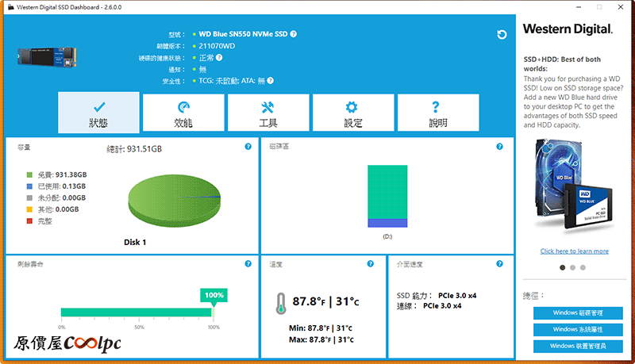635x364 pixels.
Task: Minimize the SSD Dashboard window
Action: click(x=579, y=7)
